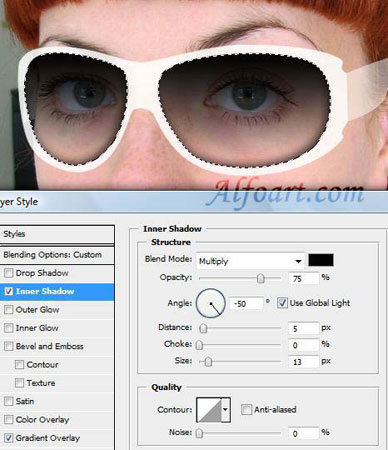
Task: Click the Angle dial control
Action: point(211,303)
